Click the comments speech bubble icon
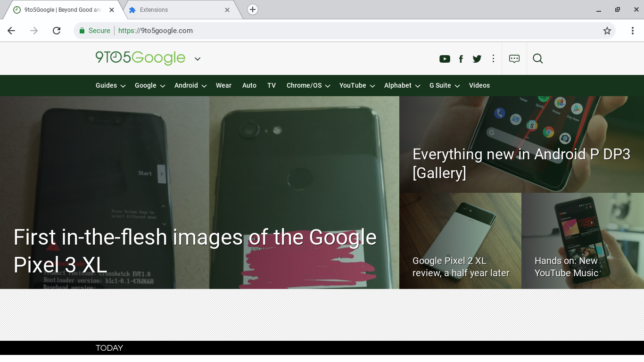Screen dimensions: 644x362 [514, 58]
